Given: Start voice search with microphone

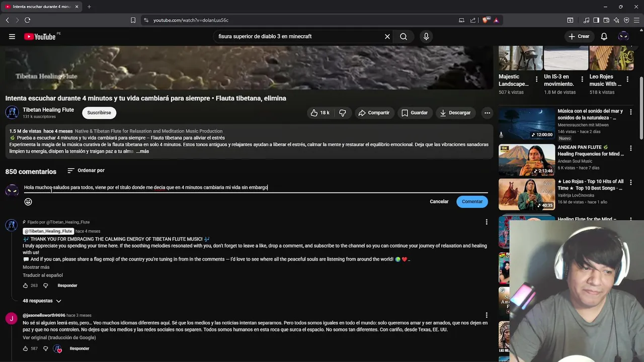Looking at the screenshot, I should (x=426, y=36).
